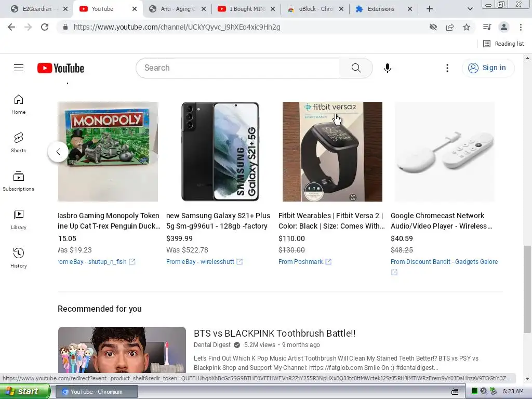Image resolution: width=532 pixels, height=399 pixels.
Task: Reload the current page
Action: (45, 27)
